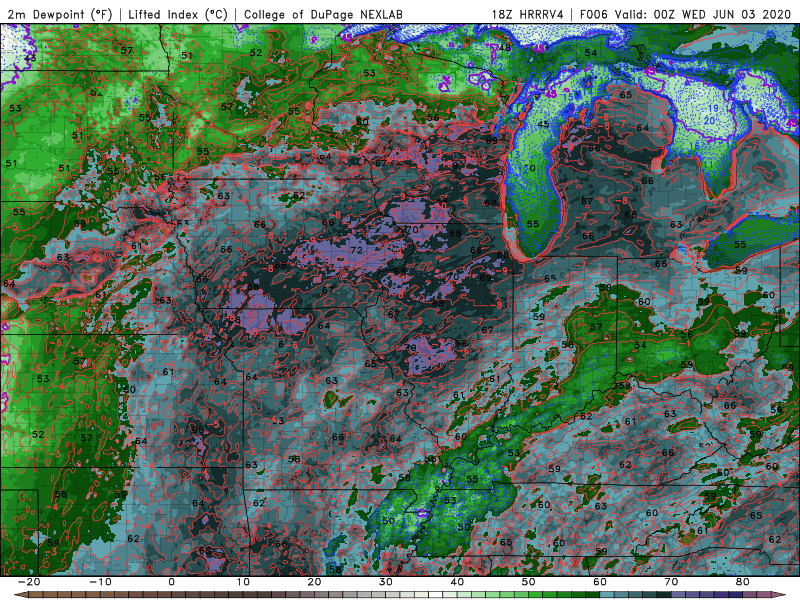Viewport: 800px width, 600px height.
Task: Click the 60 label on color scale
Action: 600,582
